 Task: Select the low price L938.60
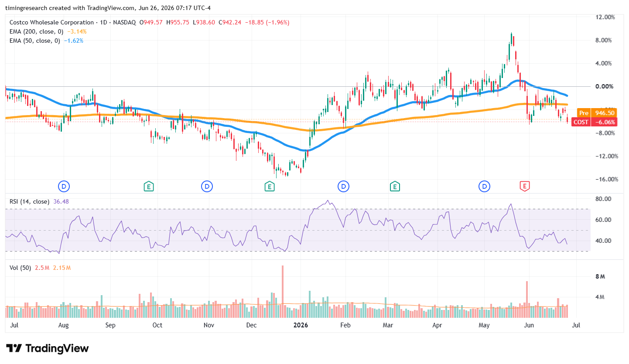pos(204,22)
